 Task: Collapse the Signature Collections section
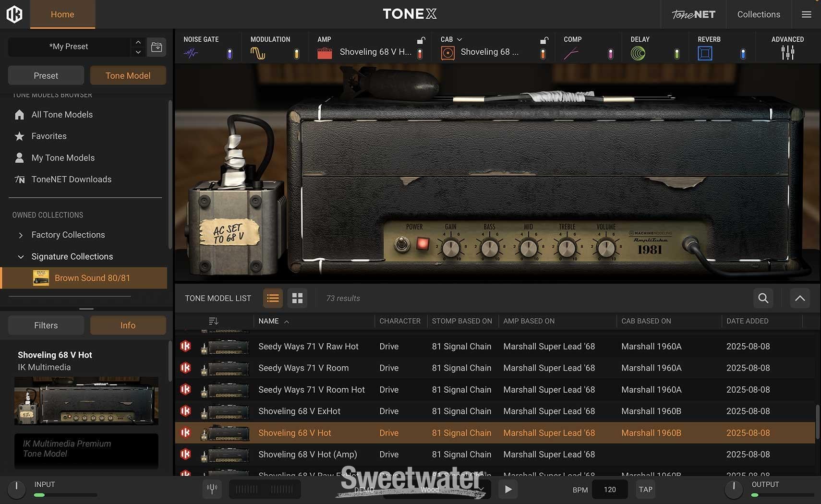coord(21,256)
